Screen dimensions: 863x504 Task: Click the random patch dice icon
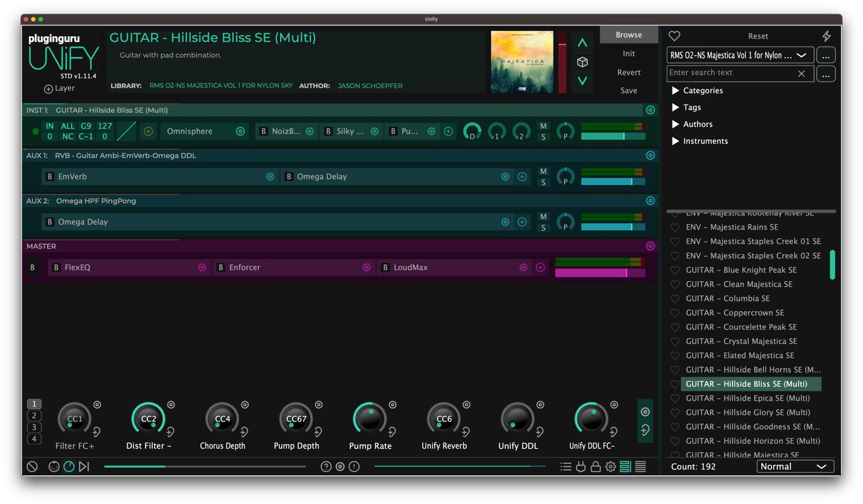coord(582,62)
